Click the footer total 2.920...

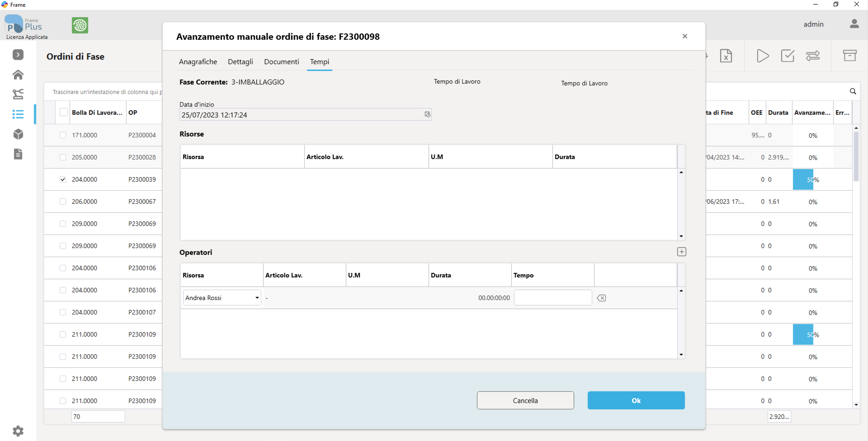779,416
